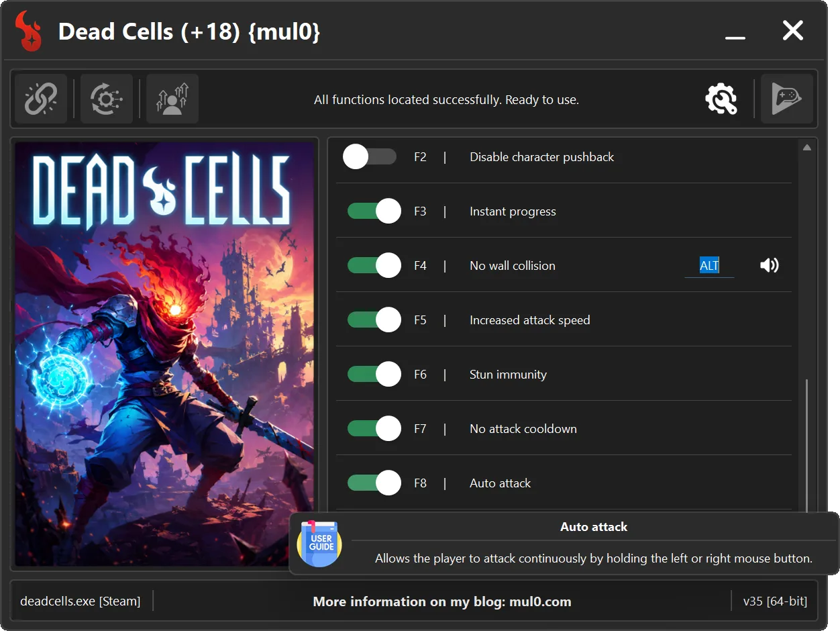Click the Dead Cells cover artwork

164,354
